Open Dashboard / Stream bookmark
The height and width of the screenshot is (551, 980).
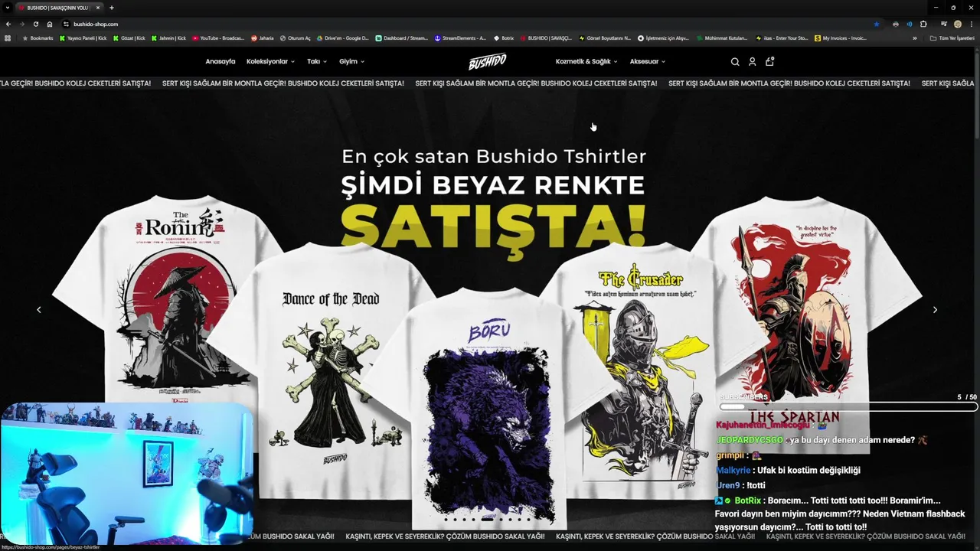401,37
